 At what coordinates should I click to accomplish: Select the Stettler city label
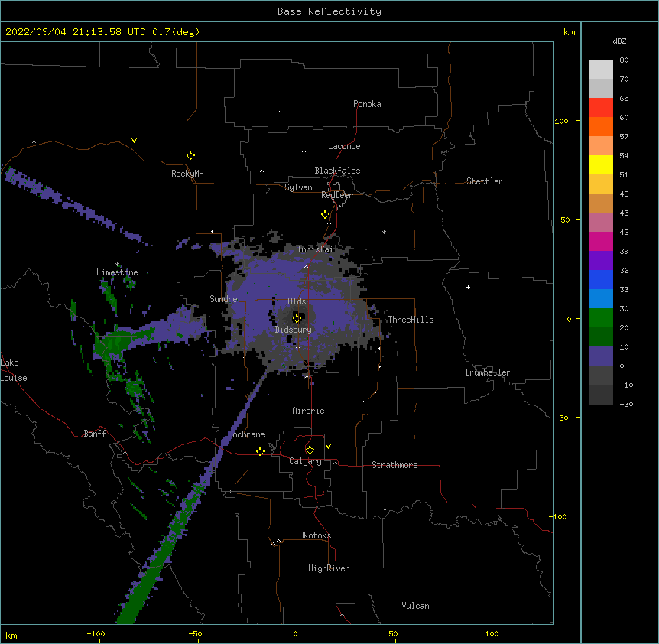[x=485, y=181]
